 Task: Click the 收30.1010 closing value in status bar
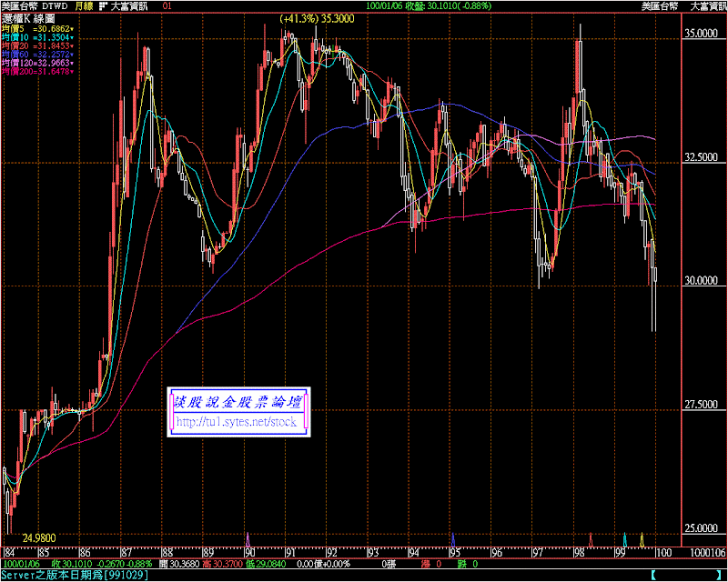pyautogui.click(x=73, y=564)
